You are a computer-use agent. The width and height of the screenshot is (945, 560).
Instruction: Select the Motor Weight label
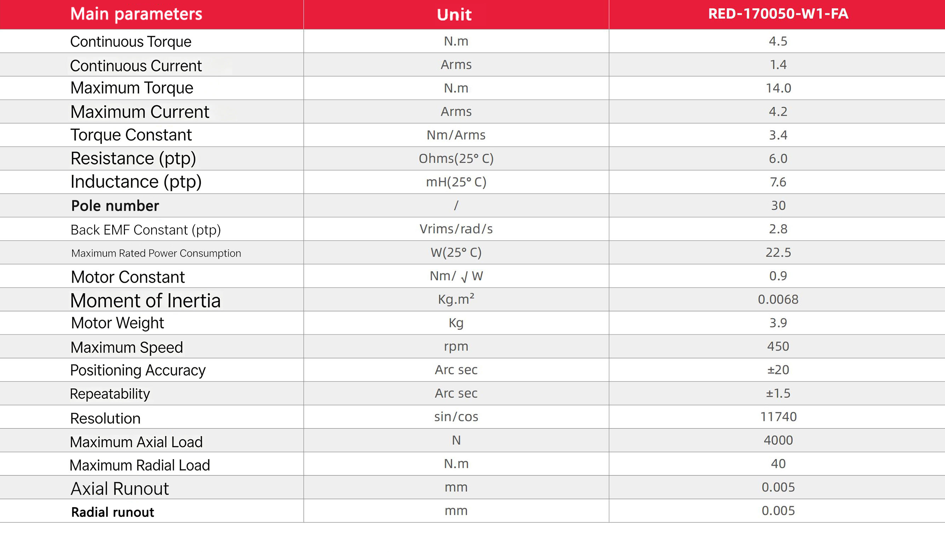pyautogui.click(x=117, y=323)
